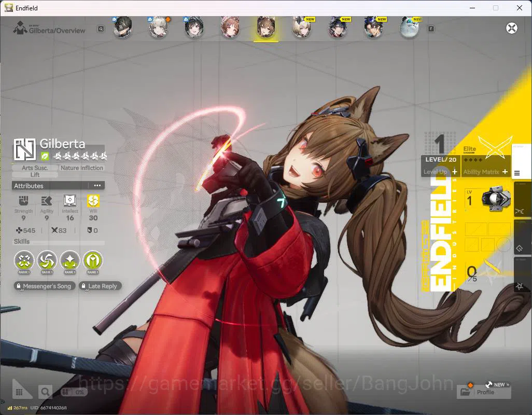Viewport: 532px width, 415px height.
Task: Open the white menu tab with list icon
Action: point(521,161)
